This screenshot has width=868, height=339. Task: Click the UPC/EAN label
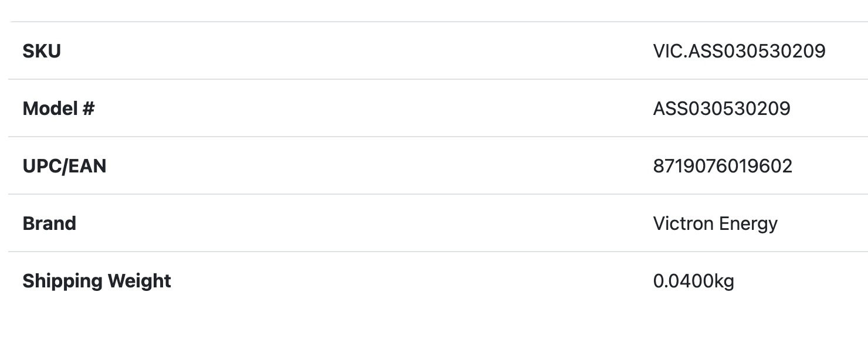[x=64, y=166]
